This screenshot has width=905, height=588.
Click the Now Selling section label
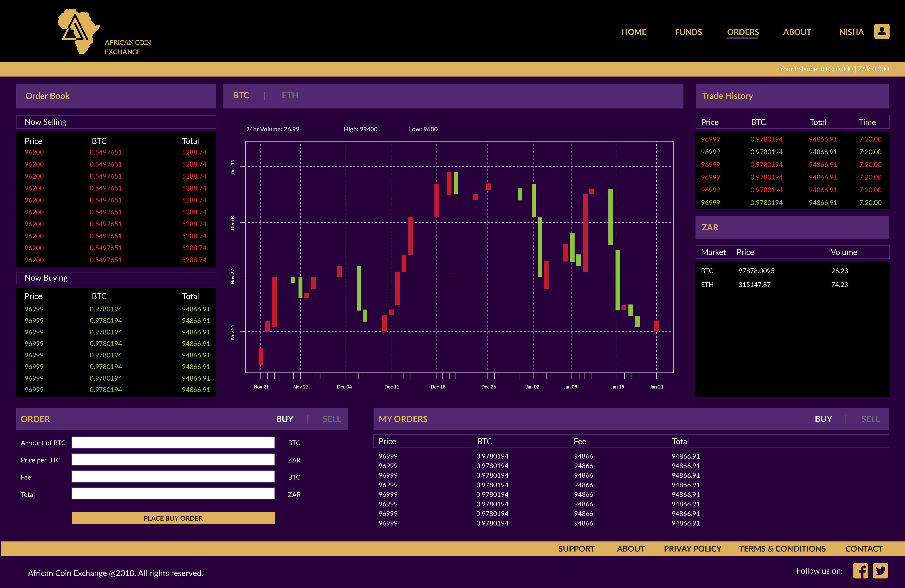pos(45,122)
